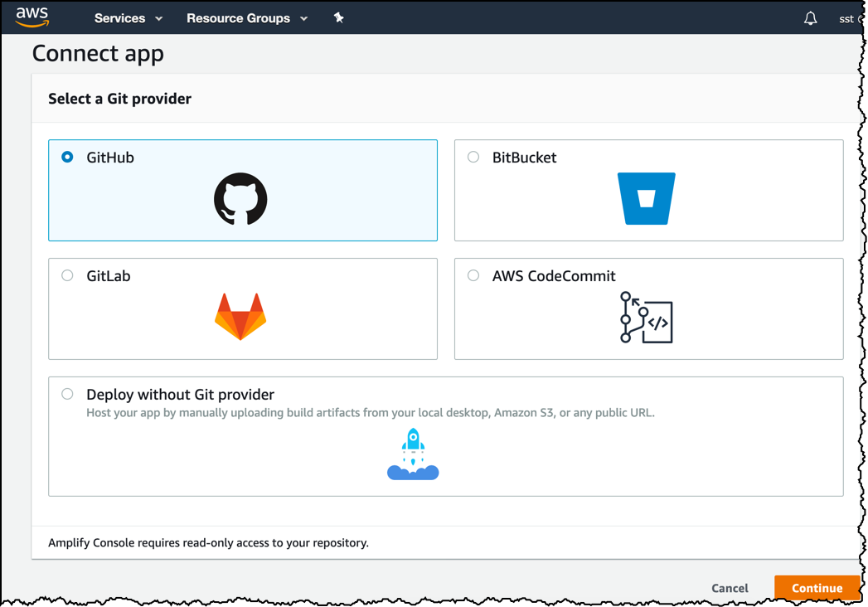Choose Deploy without Git provider radio
Screen dimensions: 868x607
(x=67, y=395)
